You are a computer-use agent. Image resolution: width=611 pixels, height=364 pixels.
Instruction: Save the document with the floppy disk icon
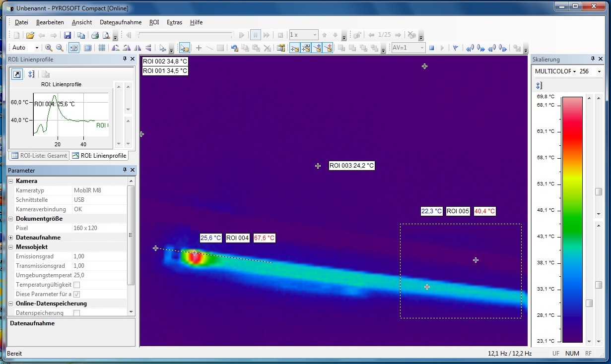(x=68, y=35)
